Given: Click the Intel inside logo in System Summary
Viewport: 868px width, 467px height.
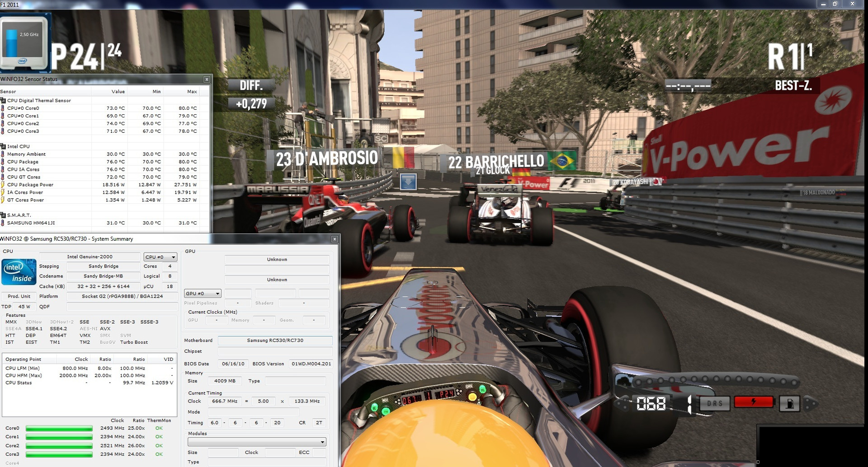Looking at the screenshot, I should click(19, 272).
